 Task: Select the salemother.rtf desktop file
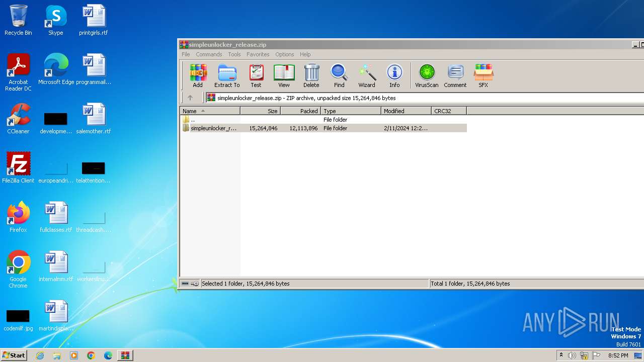(94, 119)
